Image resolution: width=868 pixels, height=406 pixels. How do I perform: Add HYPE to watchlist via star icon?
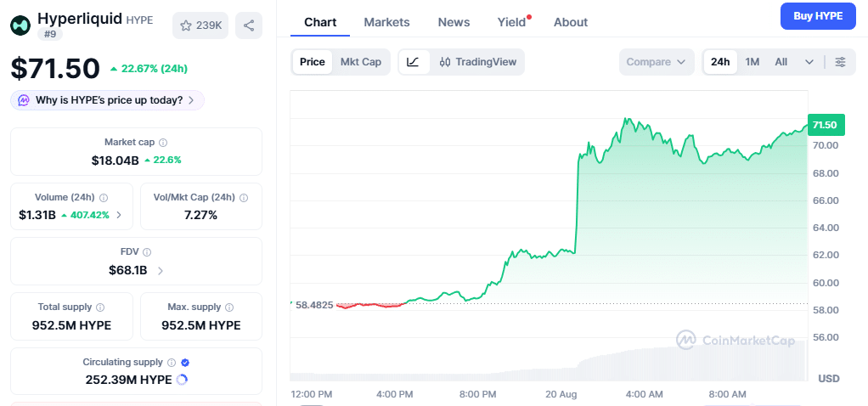click(186, 25)
